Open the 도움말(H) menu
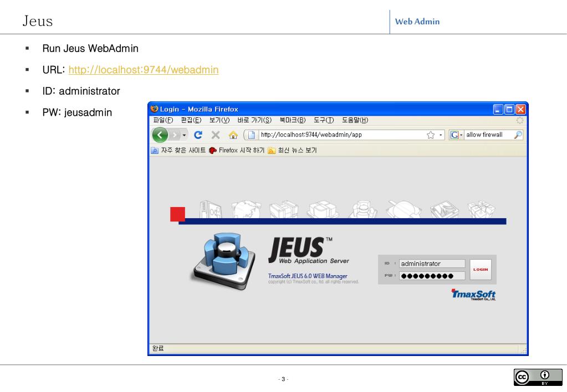This screenshot has height=392, width=567. point(355,120)
